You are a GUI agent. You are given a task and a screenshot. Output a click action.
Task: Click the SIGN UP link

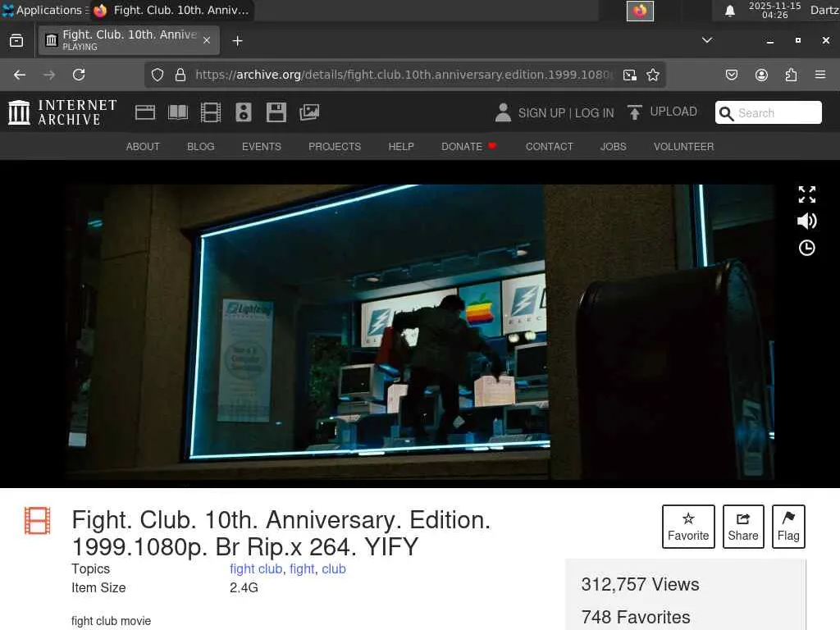click(x=541, y=113)
